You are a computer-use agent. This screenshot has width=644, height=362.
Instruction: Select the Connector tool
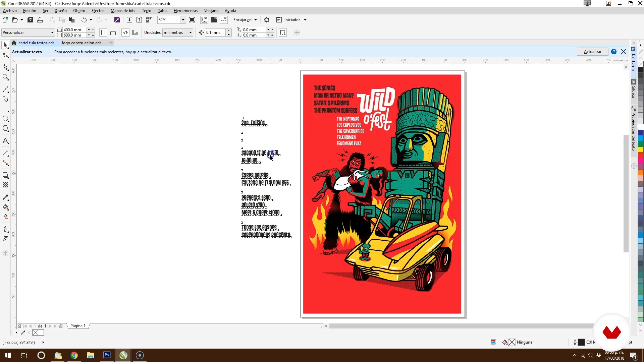coord(5,163)
